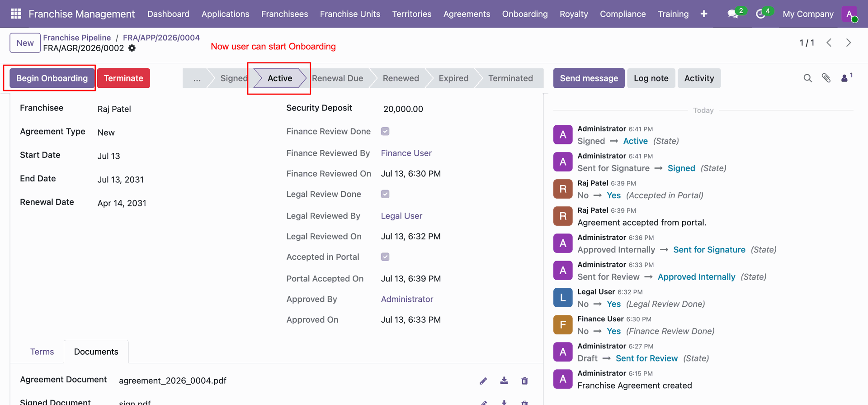Open the My Company switcher
This screenshot has width=868, height=405.
pyautogui.click(x=808, y=14)
